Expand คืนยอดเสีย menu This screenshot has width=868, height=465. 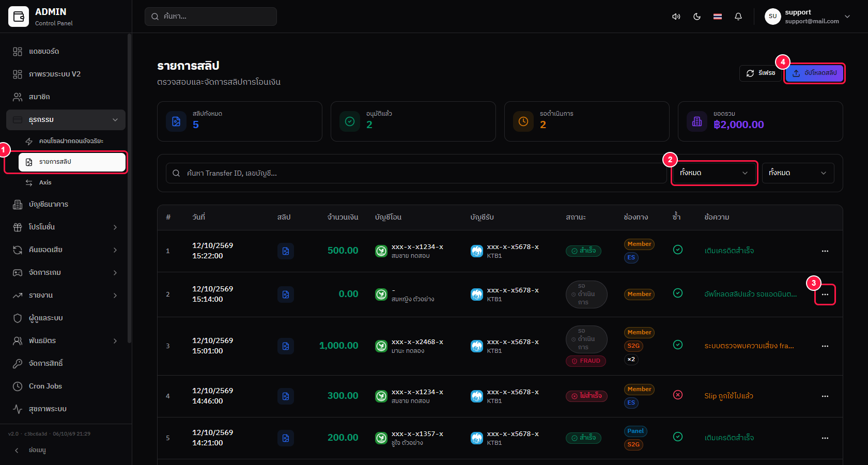(66, 250)
